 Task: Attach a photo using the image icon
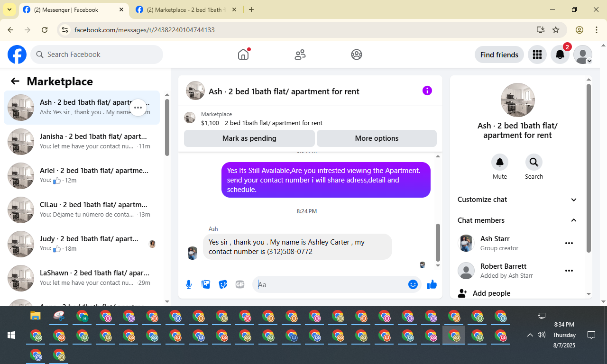click(x=206, y=284)
